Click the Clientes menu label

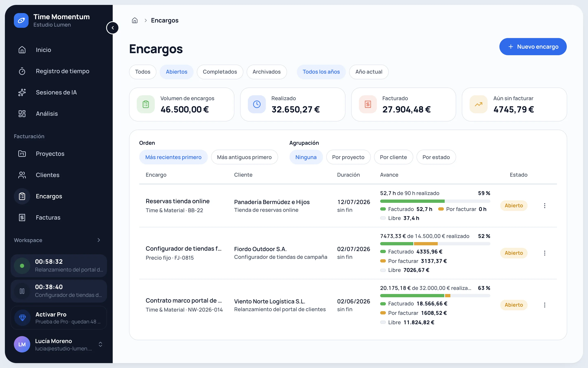click(x=48, y=175)
